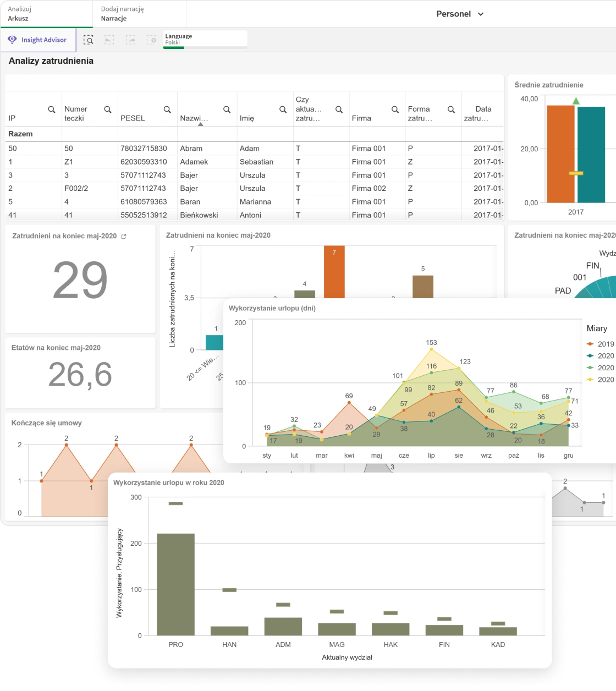Image resolution: width=616 pixels, height=691 pixels.
Task: Open the Language Polski selection
Action: 205,39
